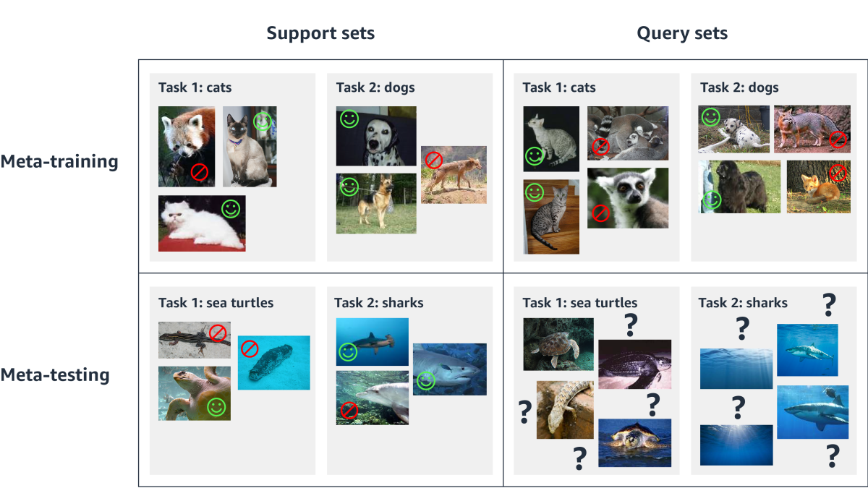This screenshot has width=868, height=488.
Task: Select the "Meta-training" row label
Action: pos(59,161)
